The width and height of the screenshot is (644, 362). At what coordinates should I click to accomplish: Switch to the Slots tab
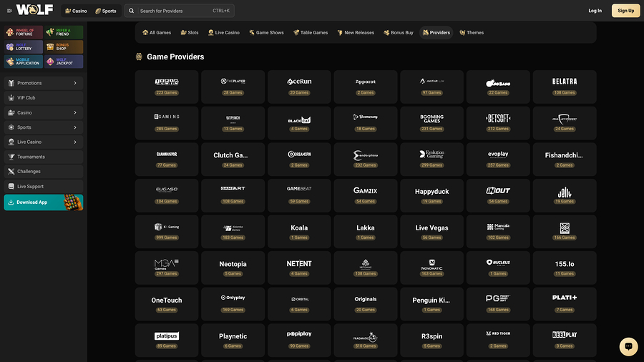(190, 32)
